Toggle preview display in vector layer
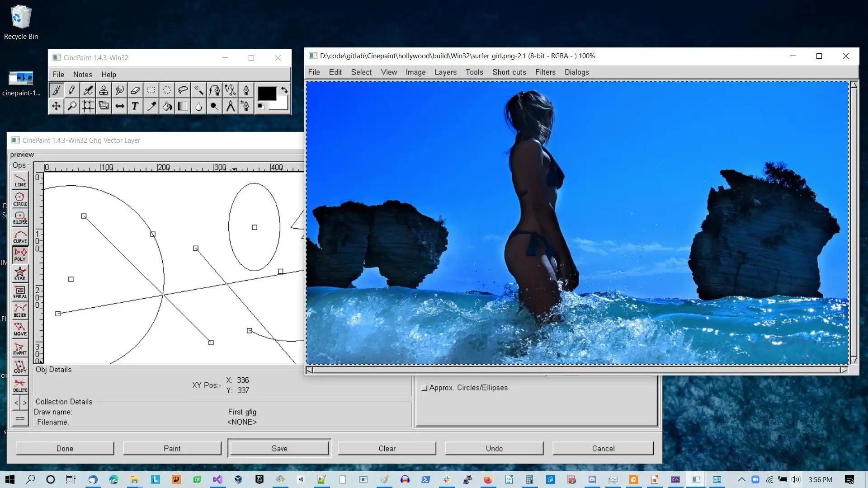868x488 pixels. [21, 155]
